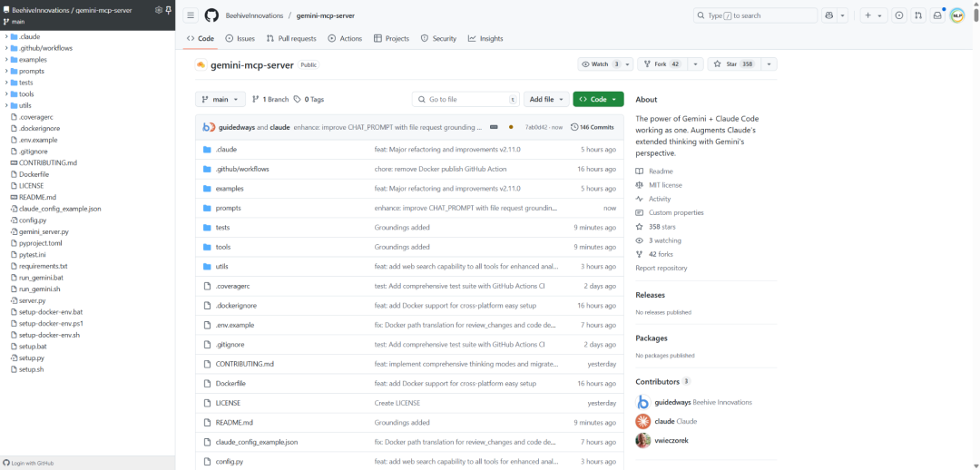Open the main branch selector dropdown
The height and width of the screenshot is (470, 980).
[220, 100]
